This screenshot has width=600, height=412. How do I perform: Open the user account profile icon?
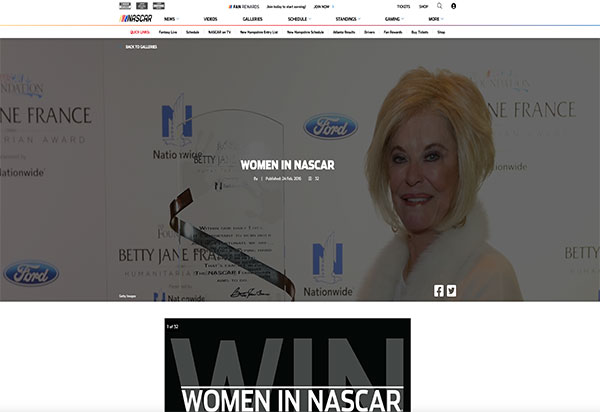point(453,6)
